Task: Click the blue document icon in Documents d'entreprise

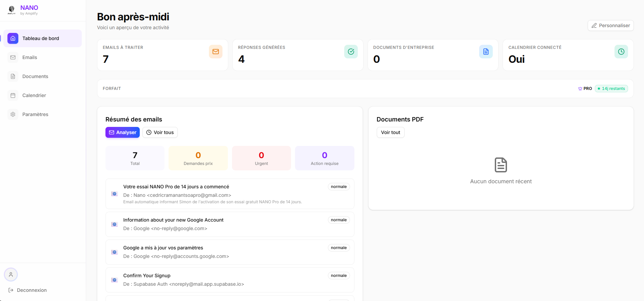Action: tap(486, 52)
